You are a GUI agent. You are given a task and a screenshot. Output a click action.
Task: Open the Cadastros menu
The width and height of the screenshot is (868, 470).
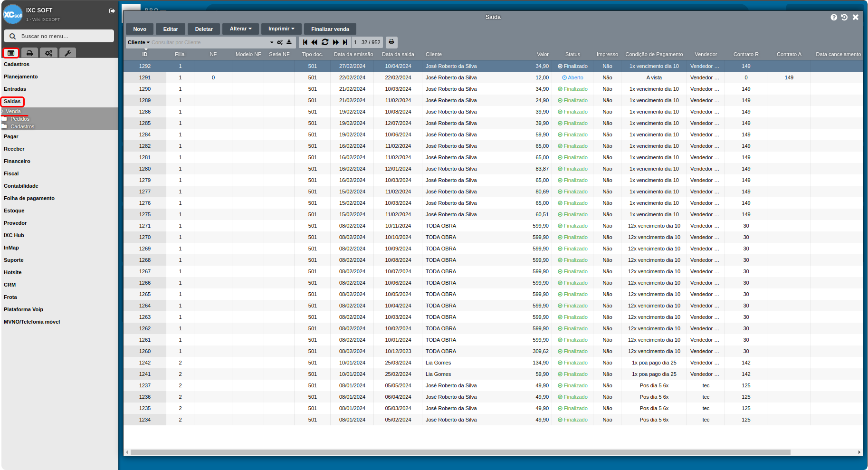point(17,64)
